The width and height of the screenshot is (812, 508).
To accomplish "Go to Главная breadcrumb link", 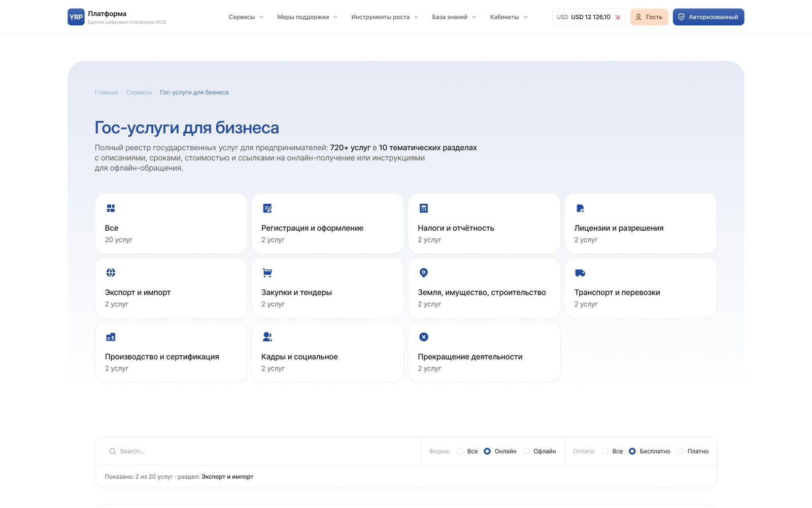I will (106, 92).
